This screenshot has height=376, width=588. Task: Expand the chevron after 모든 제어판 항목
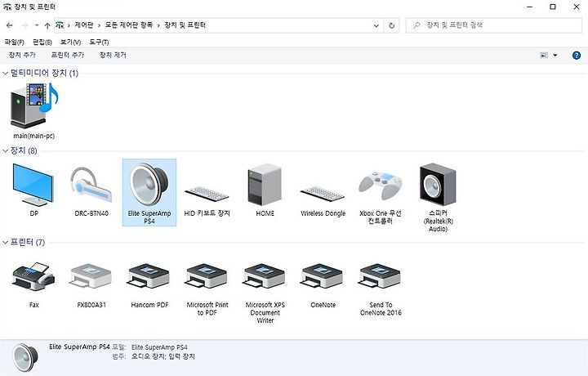point(158,25)
